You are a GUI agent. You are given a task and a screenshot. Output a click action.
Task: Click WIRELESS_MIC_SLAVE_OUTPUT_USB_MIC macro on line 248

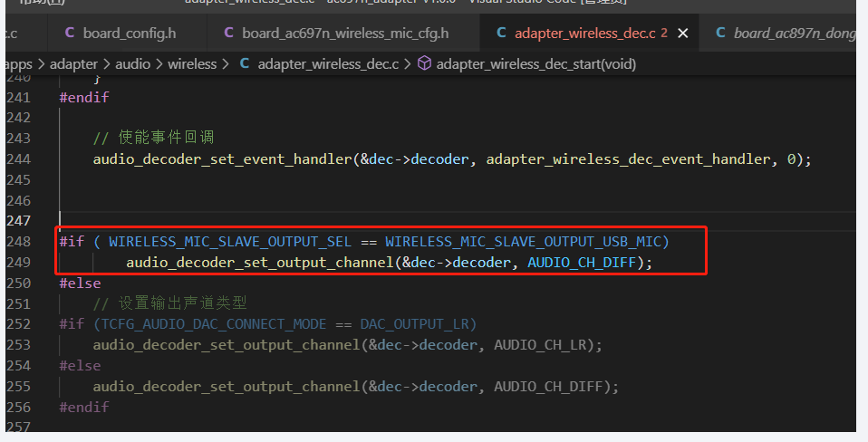coord(523,242)
